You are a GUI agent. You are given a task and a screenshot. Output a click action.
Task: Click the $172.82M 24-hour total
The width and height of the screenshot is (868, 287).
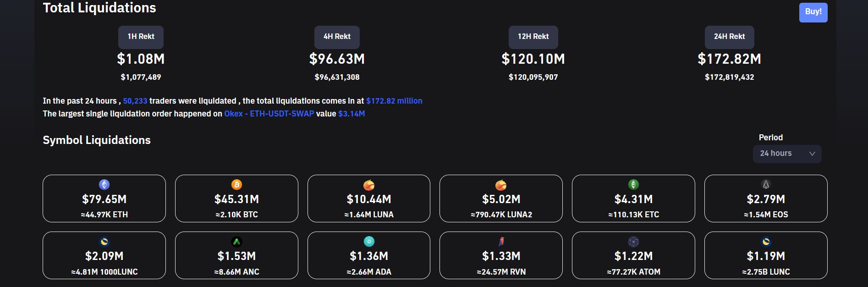click(x=729, y=59)
